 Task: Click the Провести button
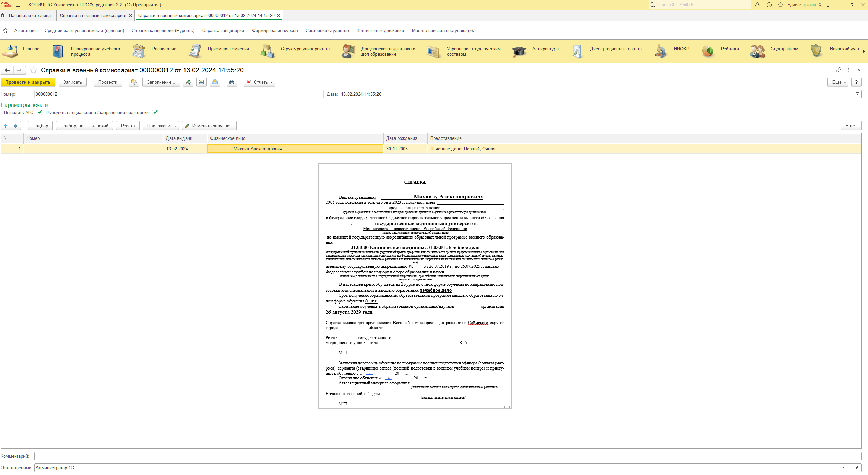point(108,82)
